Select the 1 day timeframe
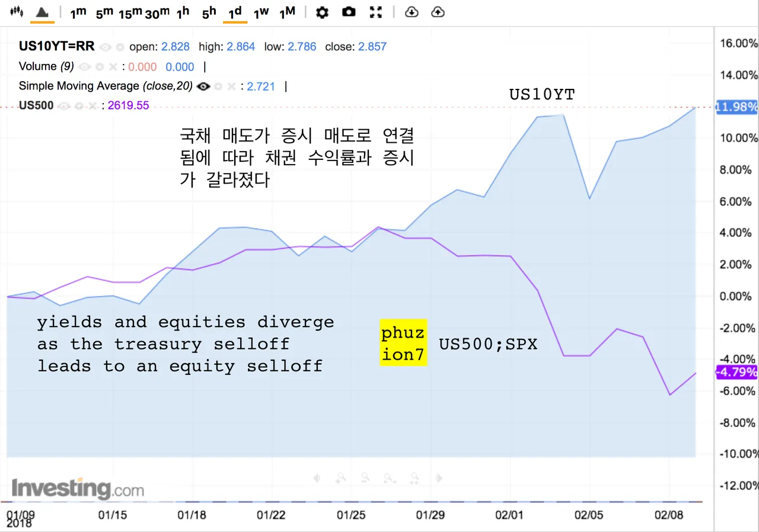This screenshot has width=759, height=532. [x=235, y=12]
